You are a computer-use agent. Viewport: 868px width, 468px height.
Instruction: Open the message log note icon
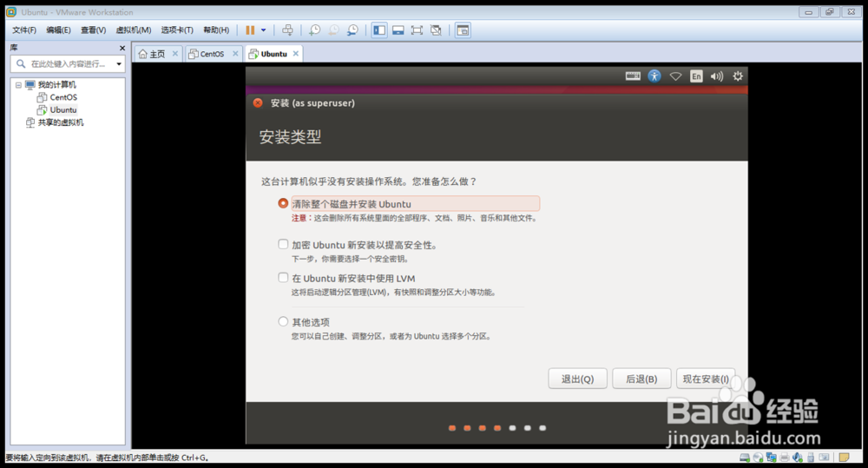[845, 458]
